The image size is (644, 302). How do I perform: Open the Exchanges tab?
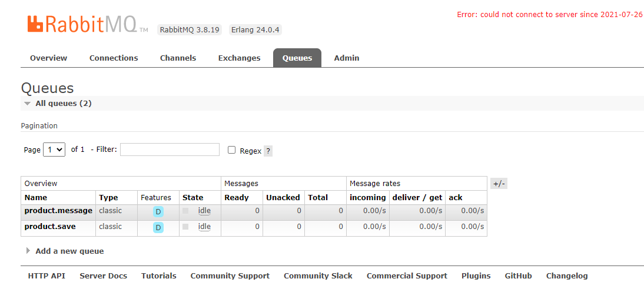click(x=239, y=58)
